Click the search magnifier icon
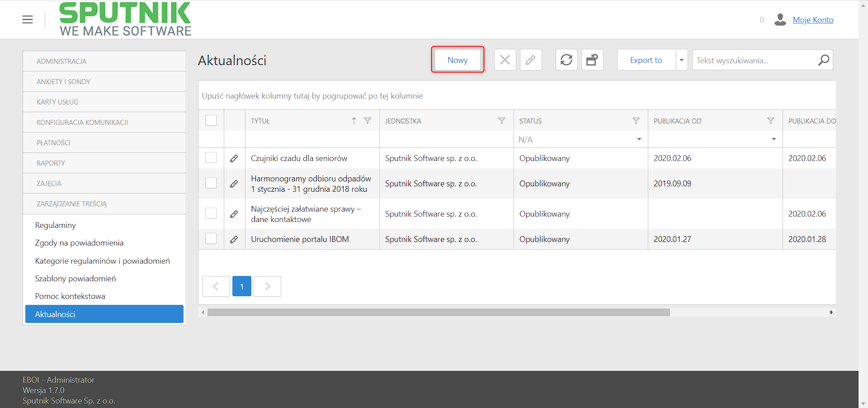Image resolution: width=868 pixels, height=408 pixels. 824,60
